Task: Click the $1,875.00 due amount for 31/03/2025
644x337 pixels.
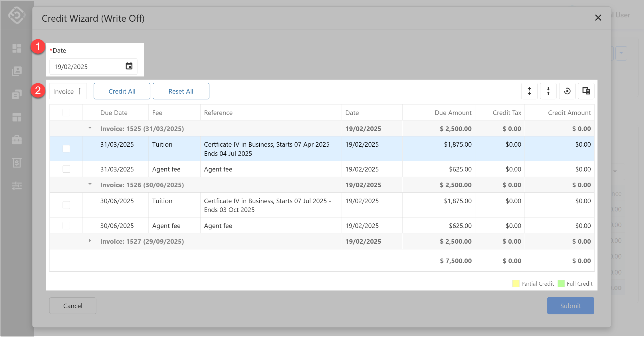Action: pos(458,144)
